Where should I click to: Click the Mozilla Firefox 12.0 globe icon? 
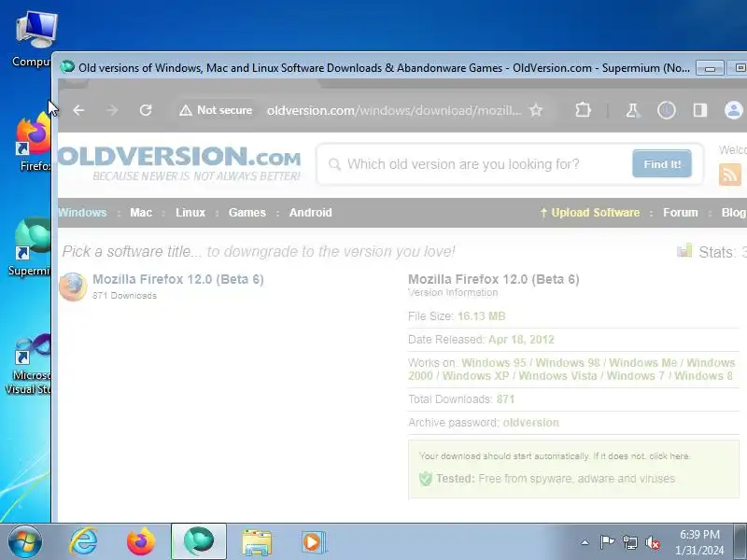click(73, 287)
